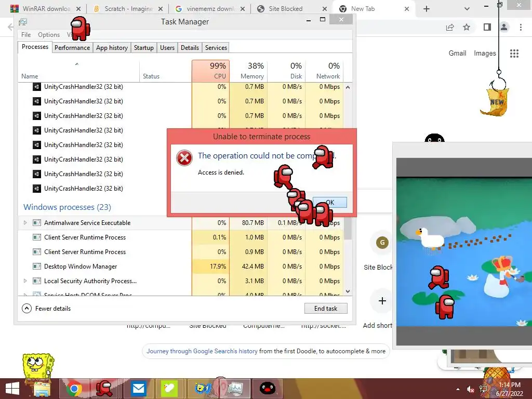Sort by the Disk column header
The image size is (532, 399).
pos(287,71)
